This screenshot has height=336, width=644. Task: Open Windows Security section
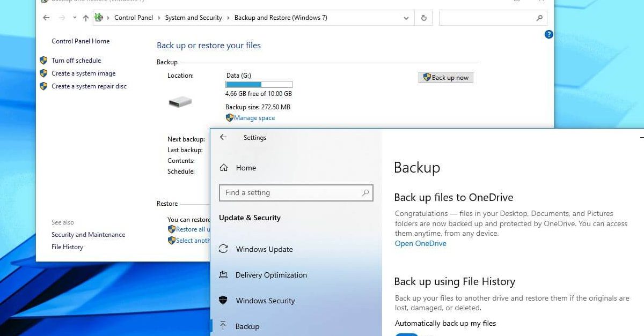click(265, 301)
